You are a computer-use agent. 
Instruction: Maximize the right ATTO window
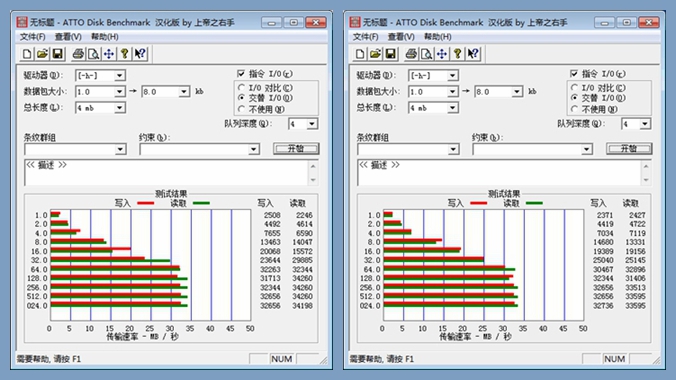[626, 22]
